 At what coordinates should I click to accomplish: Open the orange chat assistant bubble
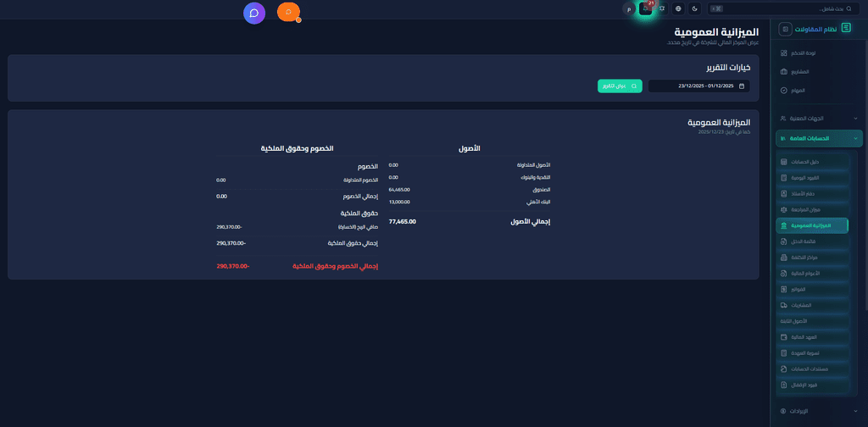[288, 12]
